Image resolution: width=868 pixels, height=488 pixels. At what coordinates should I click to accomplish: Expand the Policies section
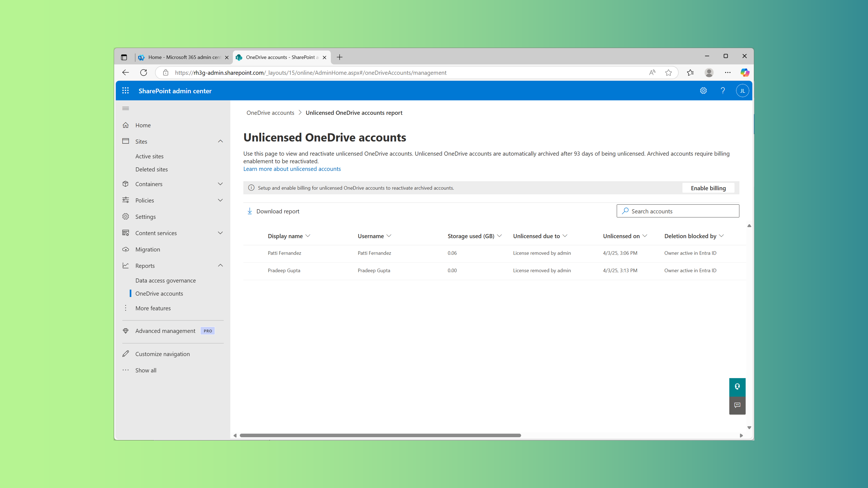[x=221, y=200]
